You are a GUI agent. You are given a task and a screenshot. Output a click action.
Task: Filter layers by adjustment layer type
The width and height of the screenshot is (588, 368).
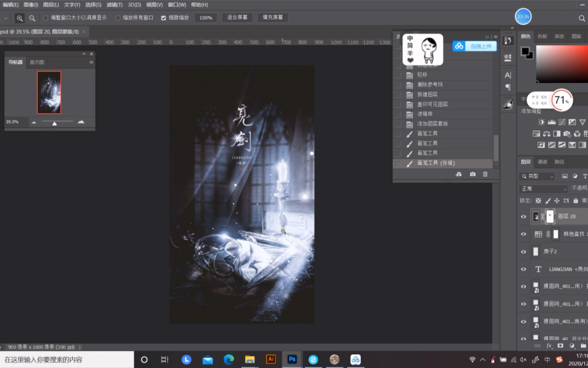[575, 176]
